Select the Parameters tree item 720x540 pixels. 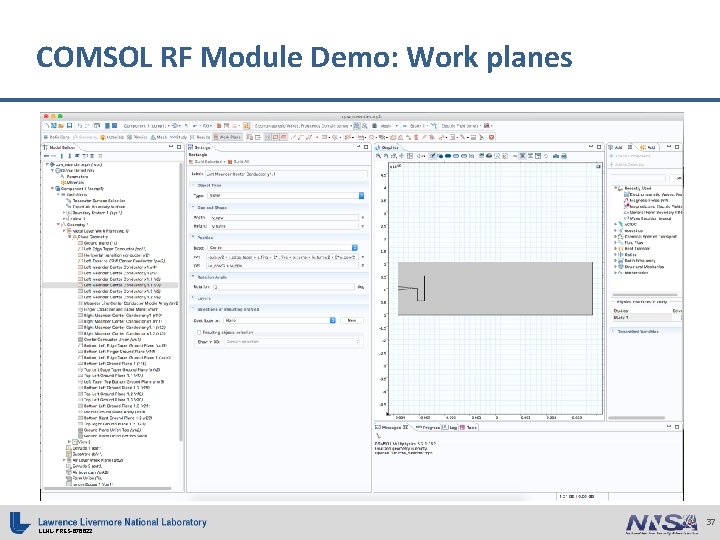point(77,176)
